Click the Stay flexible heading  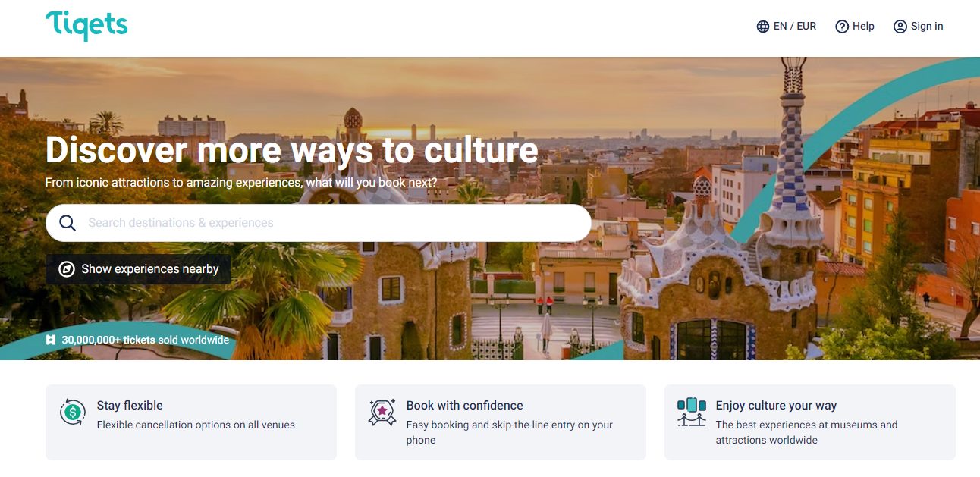coord(130,406)
